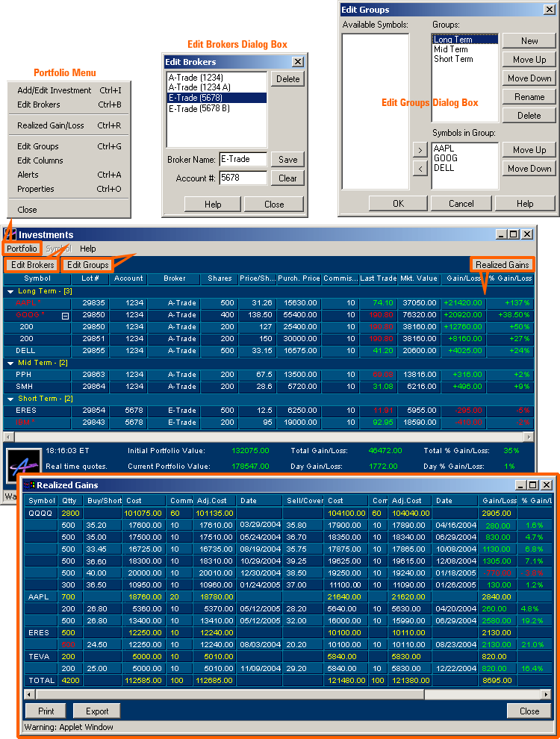This screenshot has height=739, width=560.
Task: Close the Edit Groups dialog with X
Action: tap(549, 10)
